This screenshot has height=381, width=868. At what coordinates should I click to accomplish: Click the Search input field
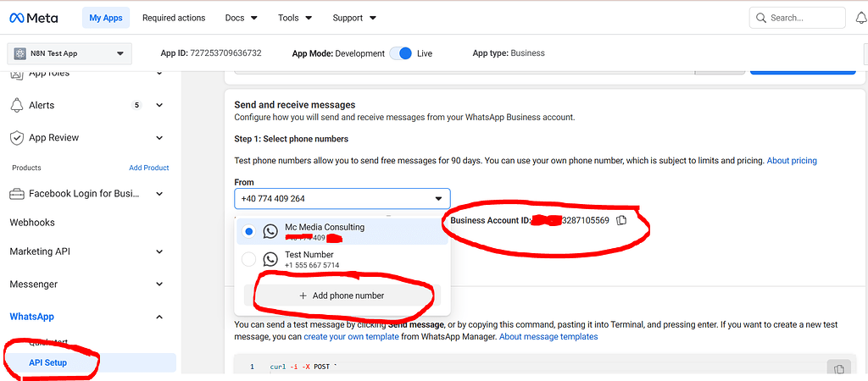(797, 18)
